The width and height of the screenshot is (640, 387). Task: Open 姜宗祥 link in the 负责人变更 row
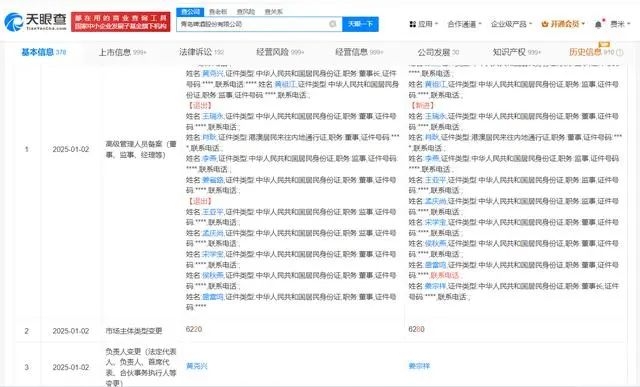(419, 366)
